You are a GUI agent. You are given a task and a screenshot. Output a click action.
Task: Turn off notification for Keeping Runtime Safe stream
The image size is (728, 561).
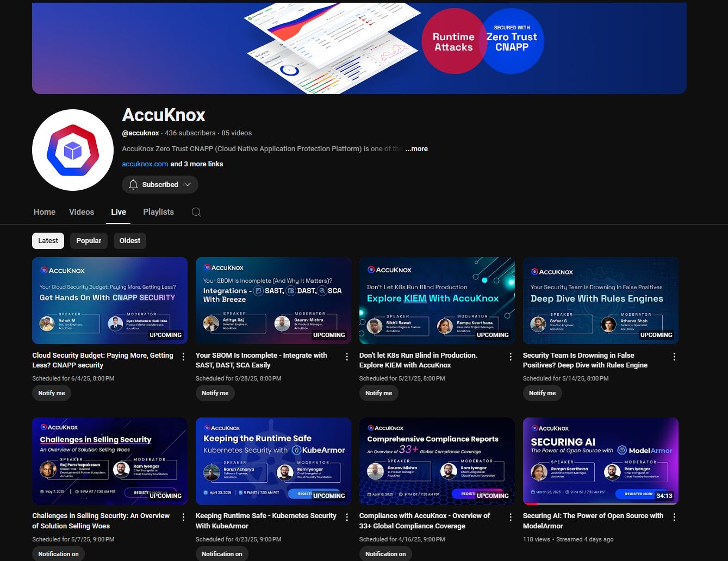click(222, 553)
